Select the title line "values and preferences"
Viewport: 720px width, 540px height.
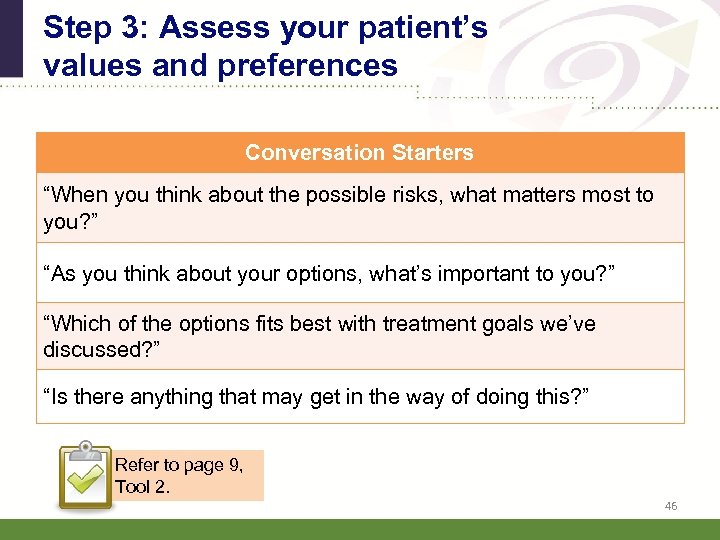[x=220, y=65]
